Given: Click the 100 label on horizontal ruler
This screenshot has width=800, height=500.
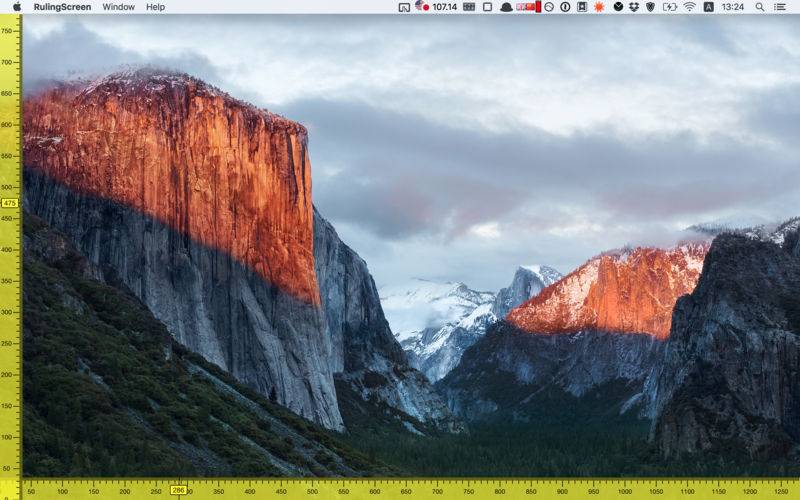Looking at the screenshot, I should (x=62, y=492).
